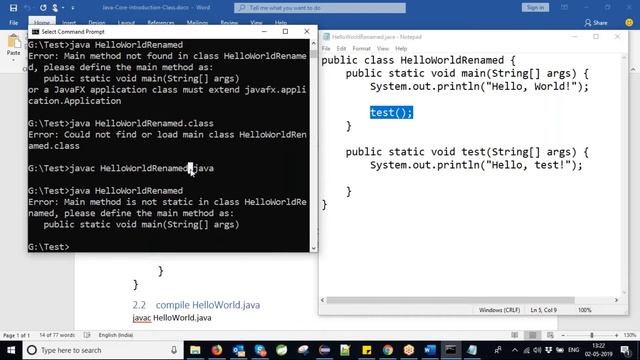The height and width of the screenshot is (360, 640).
Task: Click Word's Tell me what you want box
Action: [320, 8]
